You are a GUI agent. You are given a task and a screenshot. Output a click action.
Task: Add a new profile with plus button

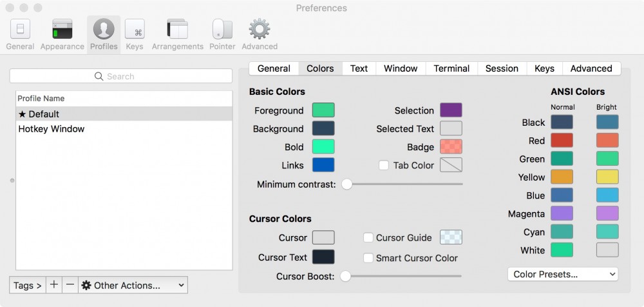click(x=54, y=284)
